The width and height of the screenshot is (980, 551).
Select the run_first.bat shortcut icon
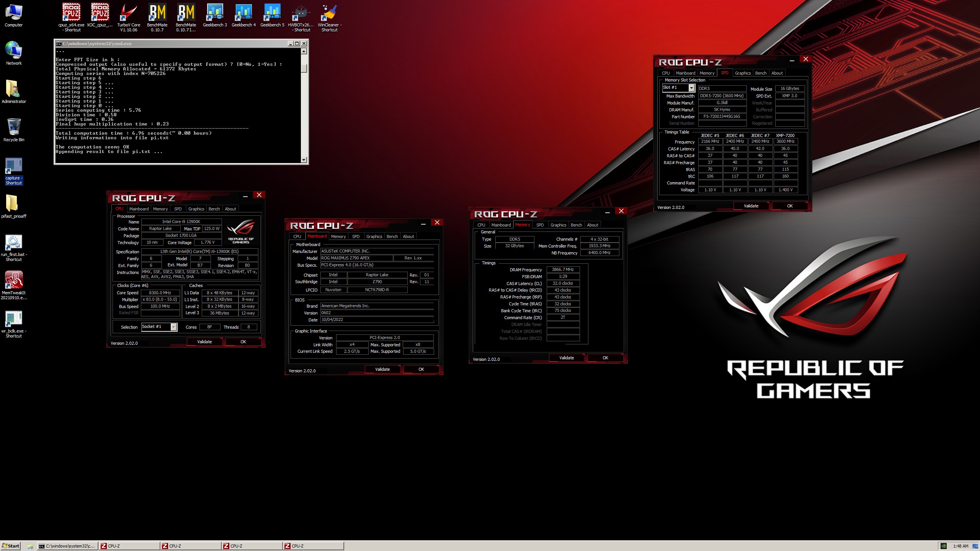point(14,248)
